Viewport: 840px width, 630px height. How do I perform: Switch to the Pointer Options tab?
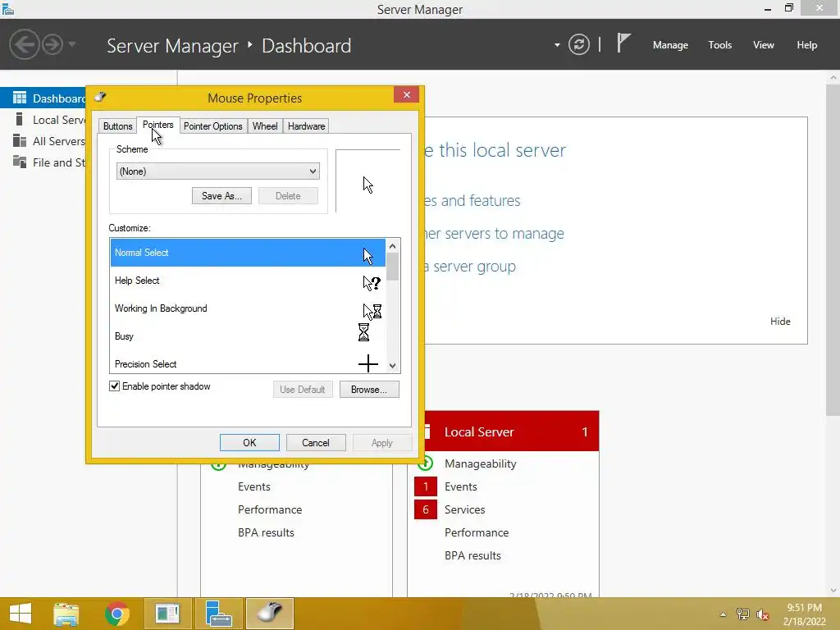pyautogui.click(x=213, y=126)
